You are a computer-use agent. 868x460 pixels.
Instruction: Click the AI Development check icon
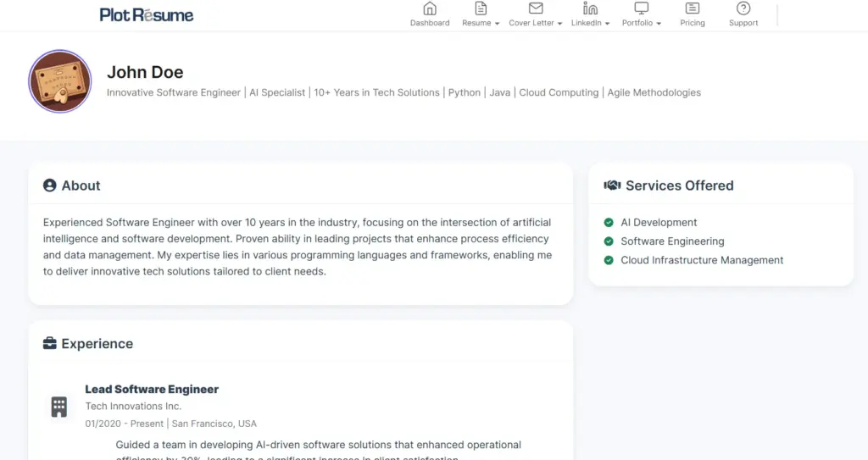609,223
